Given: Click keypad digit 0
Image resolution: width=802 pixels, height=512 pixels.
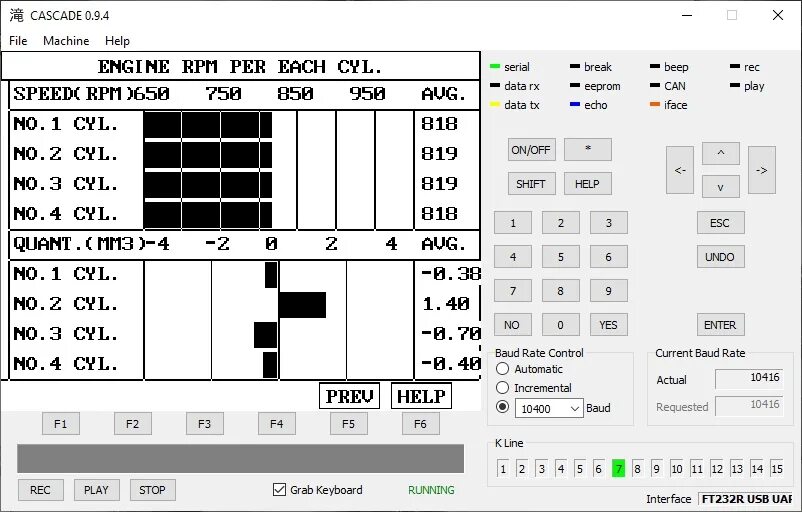Looking at the screenshot, I should [561, 325].
